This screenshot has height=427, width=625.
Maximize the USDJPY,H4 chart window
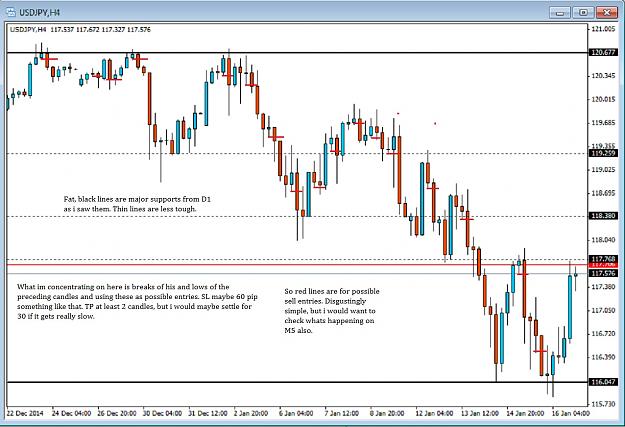click(x=583, y=13)
